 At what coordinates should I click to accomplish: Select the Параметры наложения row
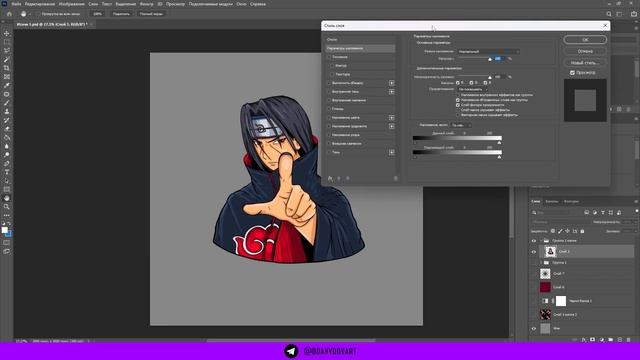(x=360, y=48)
